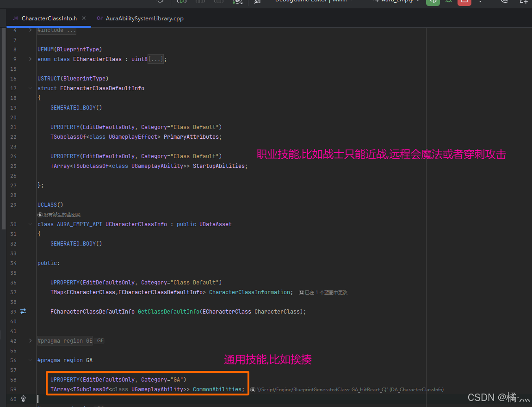Click the navigate-to-implementation gutter icon on line 39
Screen dimensions: 532x407
coord(23,311)
